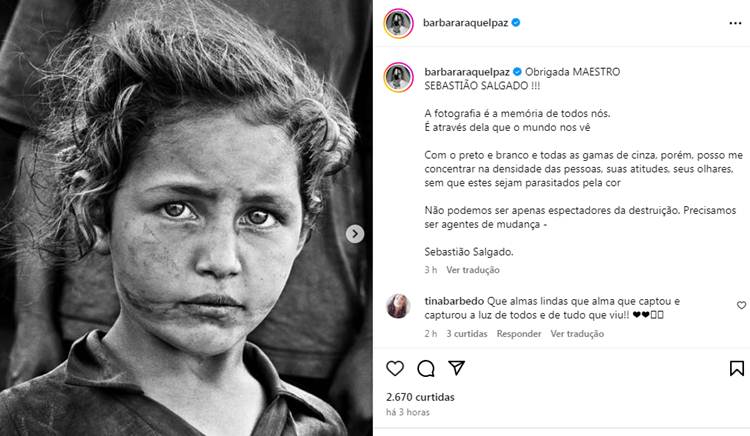Open barbararaquelpaz profile picture in header
Image resolution: width=750 pixels, height=436 pixels.
tap(398, 23)
